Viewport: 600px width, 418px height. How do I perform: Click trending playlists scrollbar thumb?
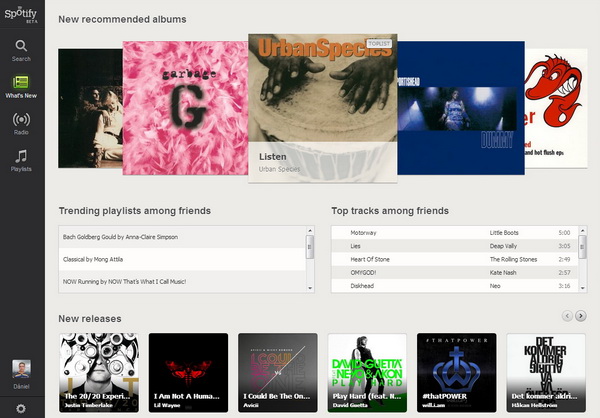[x=310, y=247]
